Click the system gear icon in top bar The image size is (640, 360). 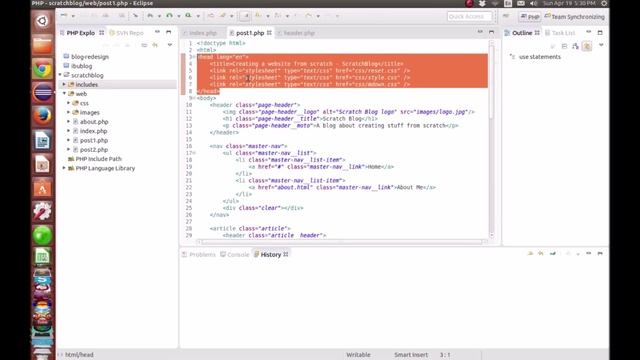click(x=604, y=3)
